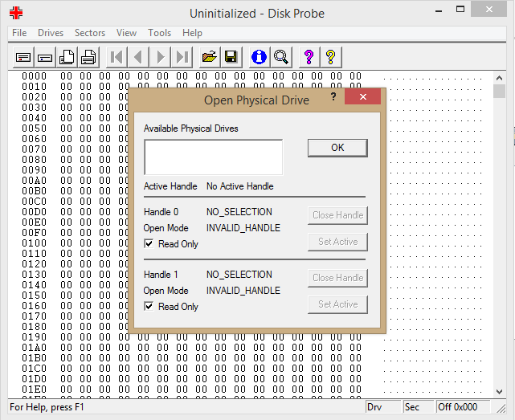Viewport: 515px width, 420px height.
Task: Click the hex offset row 00A0
Action: [35, 181]
